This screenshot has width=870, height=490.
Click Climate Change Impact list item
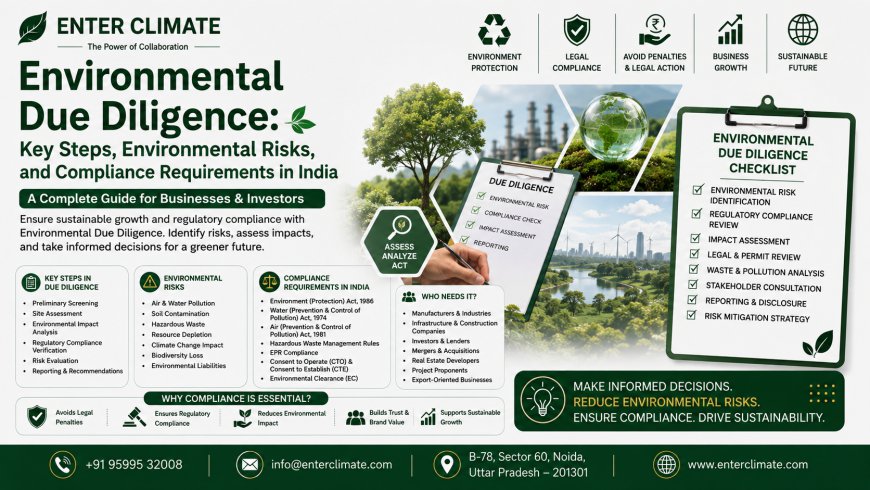(187, 345)
